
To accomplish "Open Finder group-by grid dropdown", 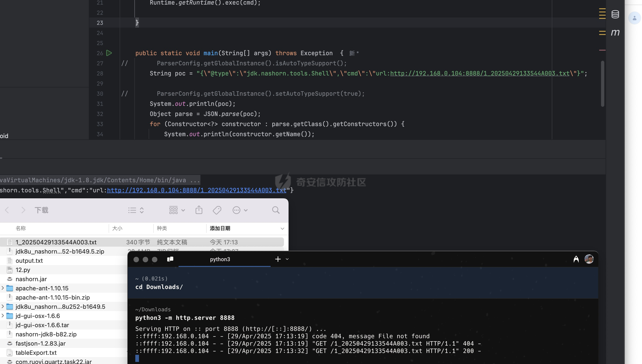I will (x=177, y=210).
